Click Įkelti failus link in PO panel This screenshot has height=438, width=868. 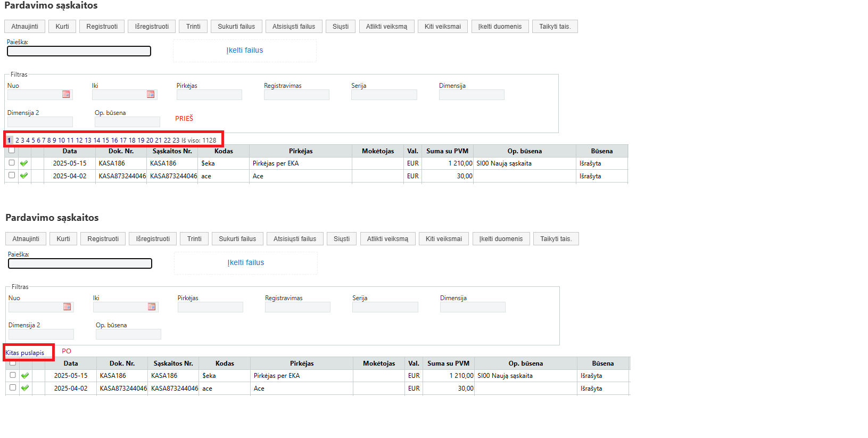point(246,262)
